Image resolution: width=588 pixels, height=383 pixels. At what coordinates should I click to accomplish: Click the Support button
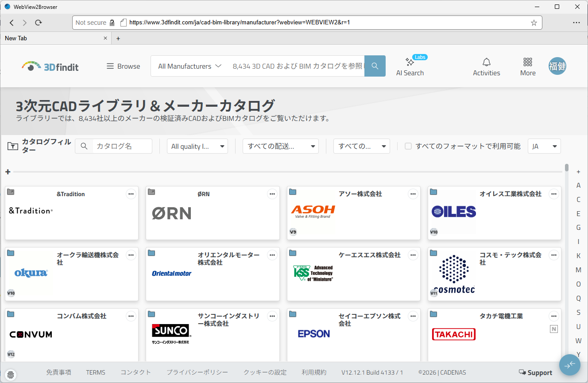tap(535, 373)
